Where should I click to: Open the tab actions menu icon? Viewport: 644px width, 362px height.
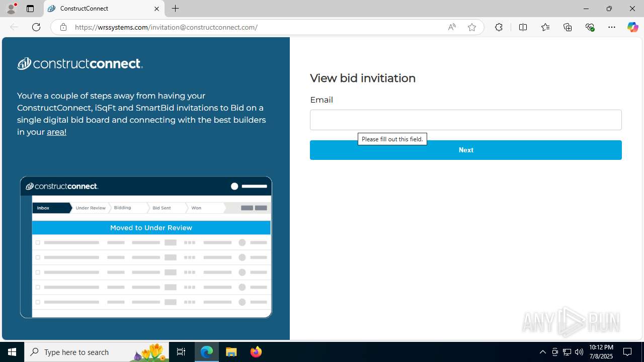coord(30,9)
